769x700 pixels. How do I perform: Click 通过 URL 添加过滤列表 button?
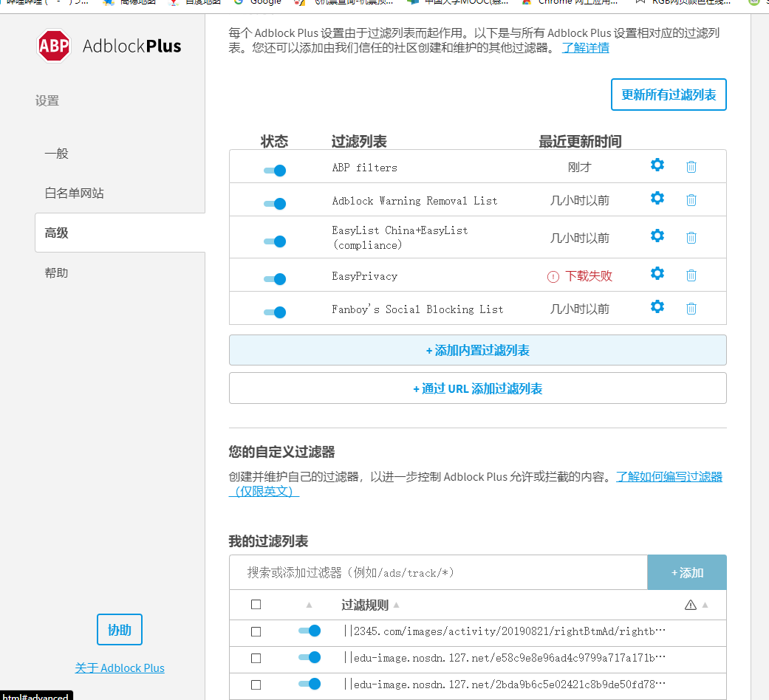click(x=478, y=388)
